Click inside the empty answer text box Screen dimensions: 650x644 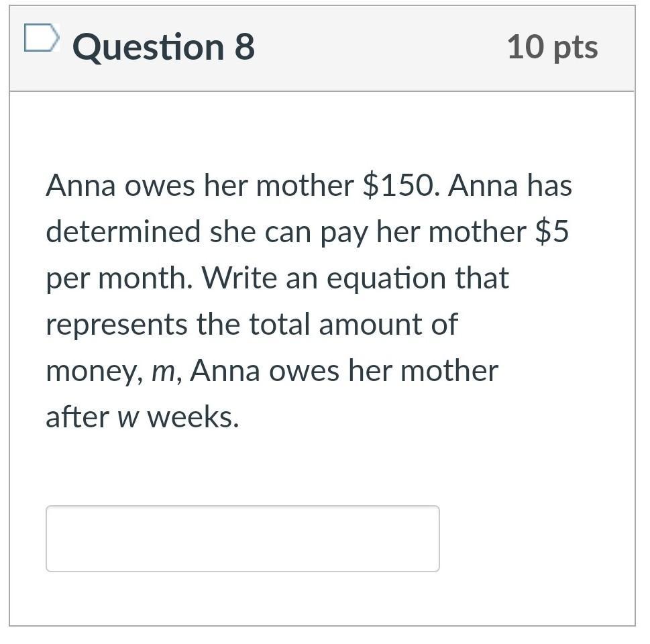click(x=243, y=538)
